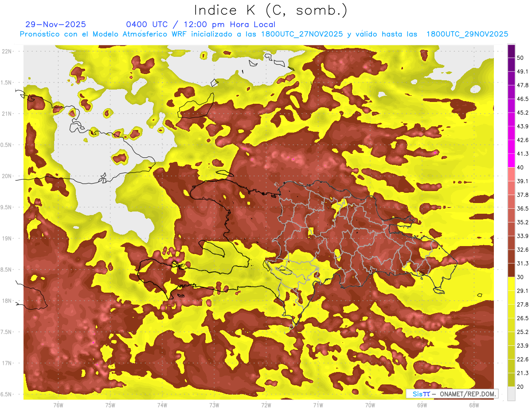532x411 pixels.
Task: Click the colorbar label '45.2'
Action: click(523, 113)
